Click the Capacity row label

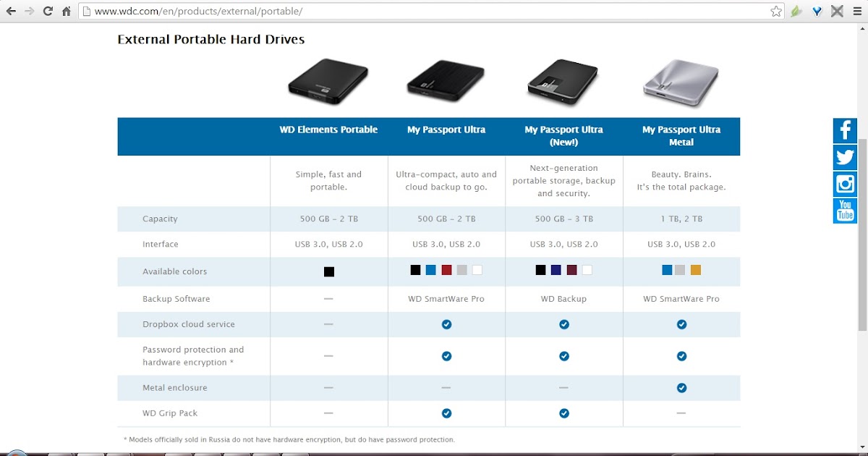tap(160, 219)
